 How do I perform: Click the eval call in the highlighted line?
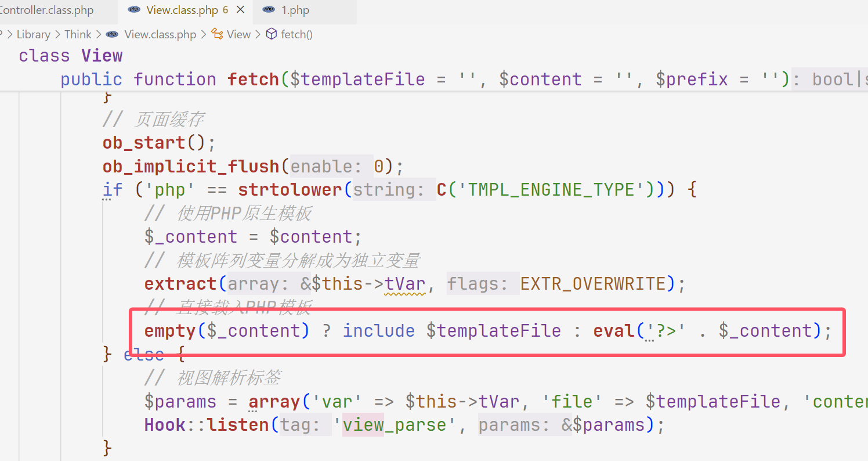point(613,331)
